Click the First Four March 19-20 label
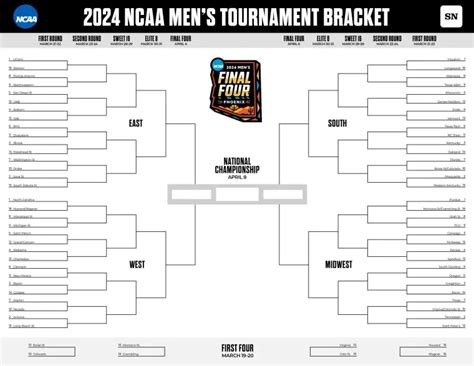The width and height of the screenshot is (474, 366). pyautogui.click(x=237, y=351)
